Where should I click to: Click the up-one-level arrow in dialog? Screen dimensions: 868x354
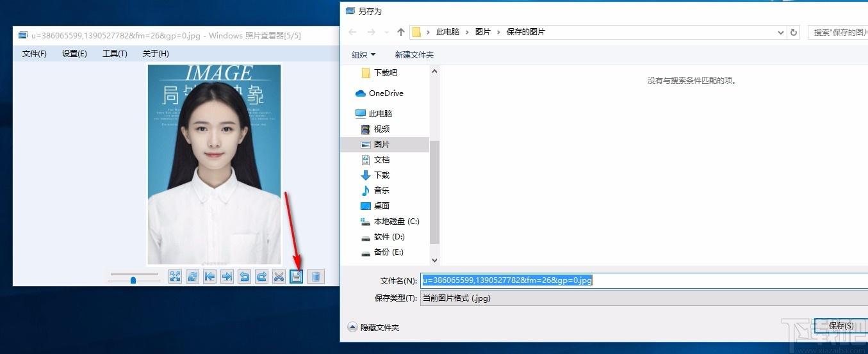(401, 32)
